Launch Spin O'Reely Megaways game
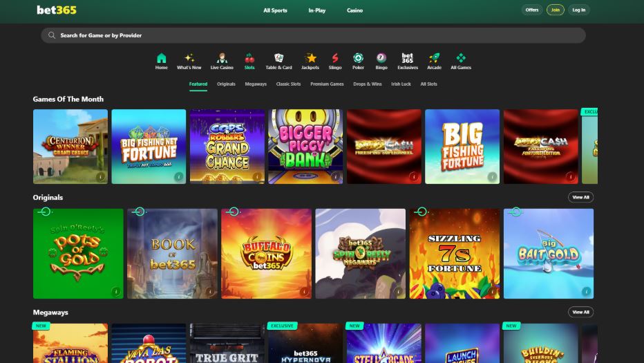 tap(360, 254)
